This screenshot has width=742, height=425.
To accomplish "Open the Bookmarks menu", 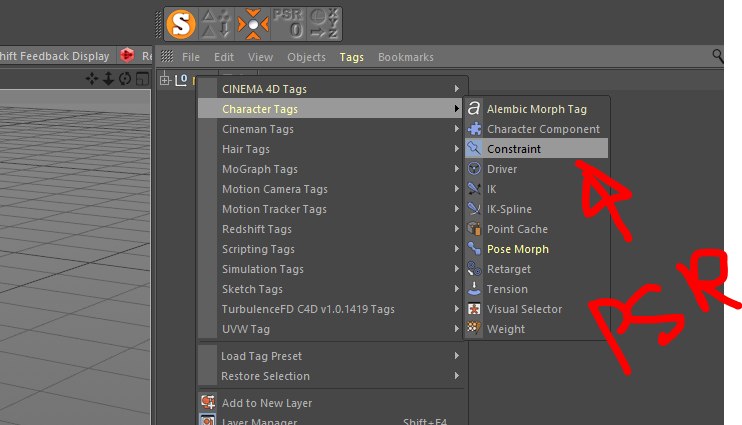I will pyautogui.click(x=406, y=57).
